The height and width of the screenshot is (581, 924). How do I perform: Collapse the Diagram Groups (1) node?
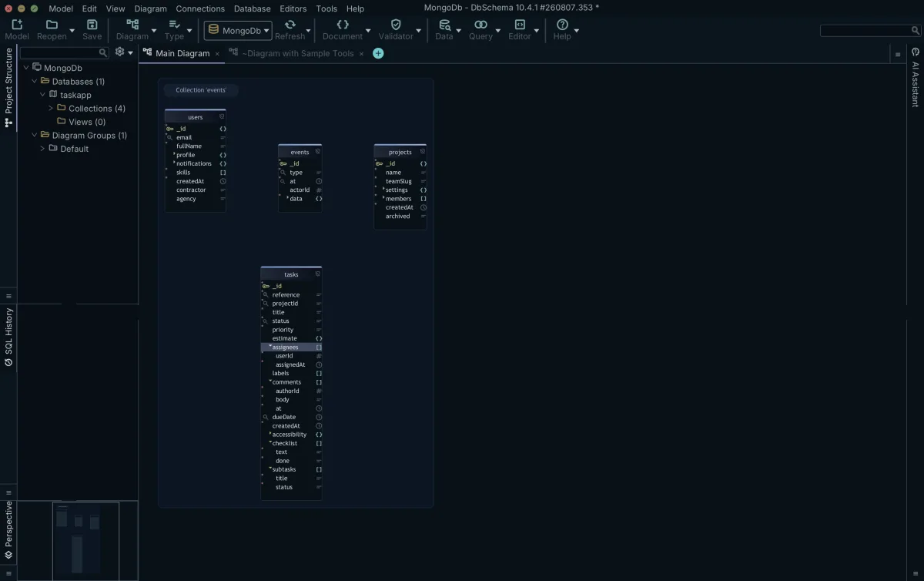coord(34,135)
